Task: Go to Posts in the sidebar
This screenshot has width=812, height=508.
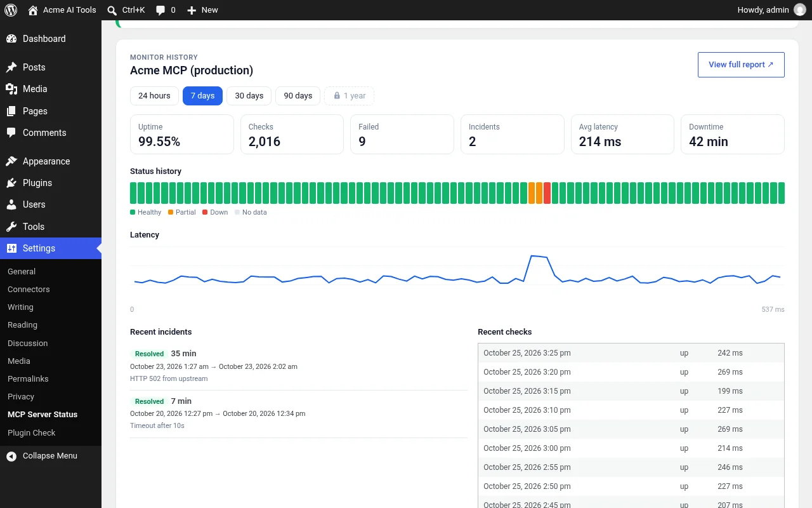Action: (x=51, y=67)
